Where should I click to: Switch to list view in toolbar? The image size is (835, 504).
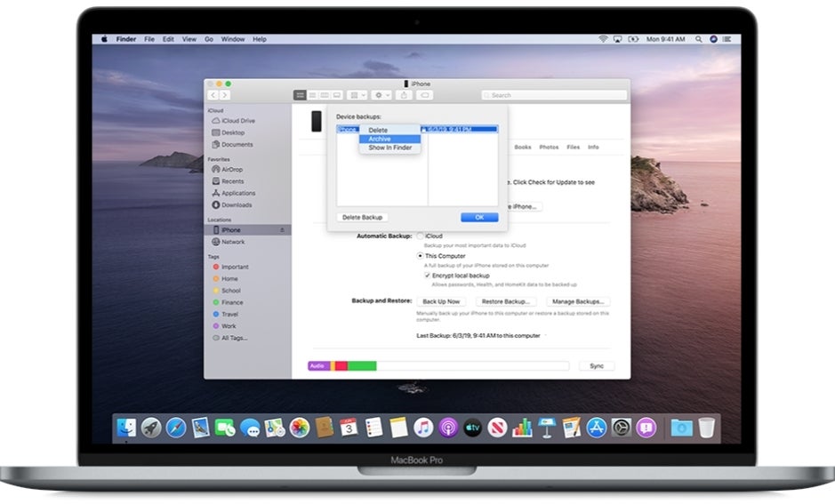click(312, 95)
